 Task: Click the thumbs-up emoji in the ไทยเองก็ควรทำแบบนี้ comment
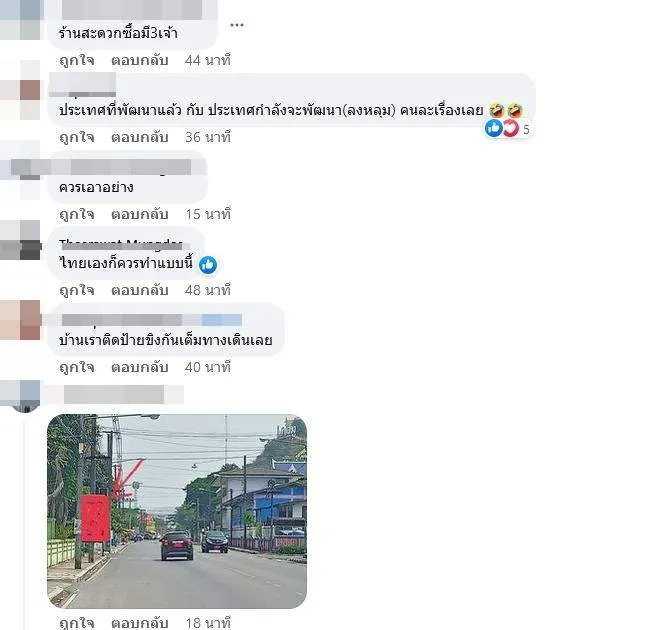[208, 265]
